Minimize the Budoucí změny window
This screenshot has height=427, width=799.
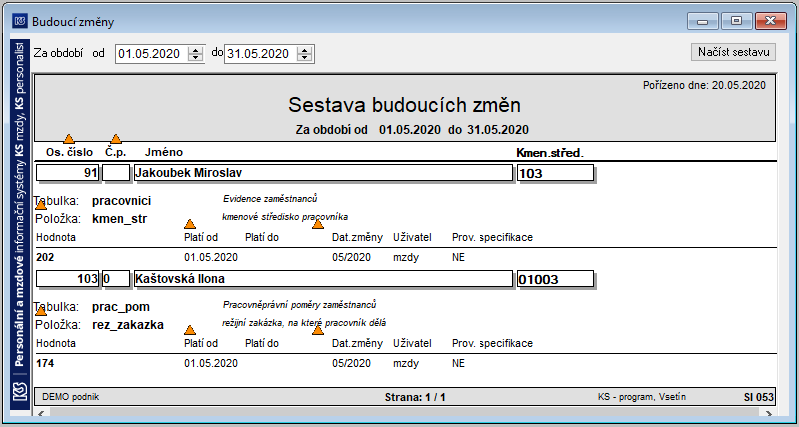[703, 21]
